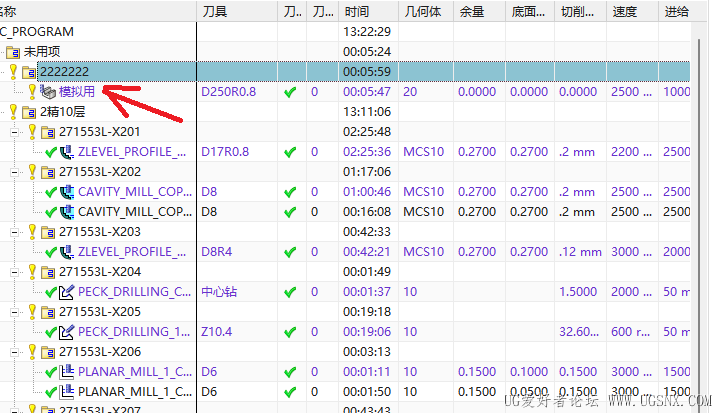Click the green status check of D17R0.8 ZLEVEL_PROFILE

click(x=51, y=152)
